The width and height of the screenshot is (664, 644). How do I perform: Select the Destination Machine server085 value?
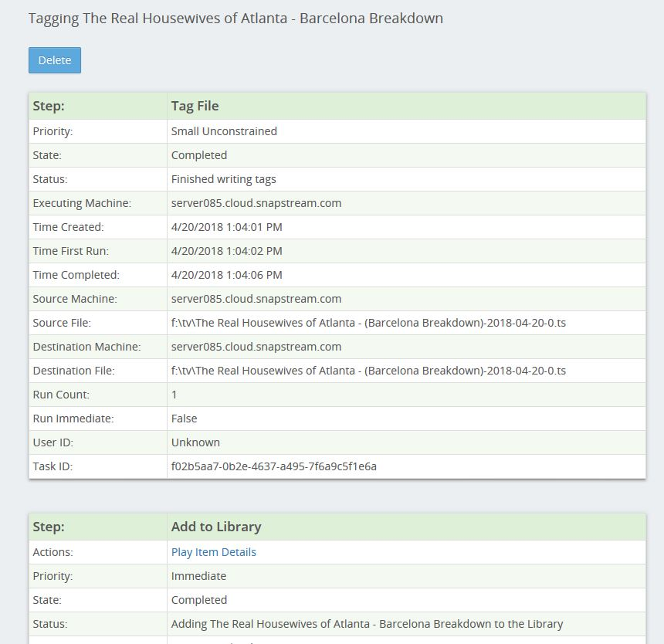tap(256, 347)
